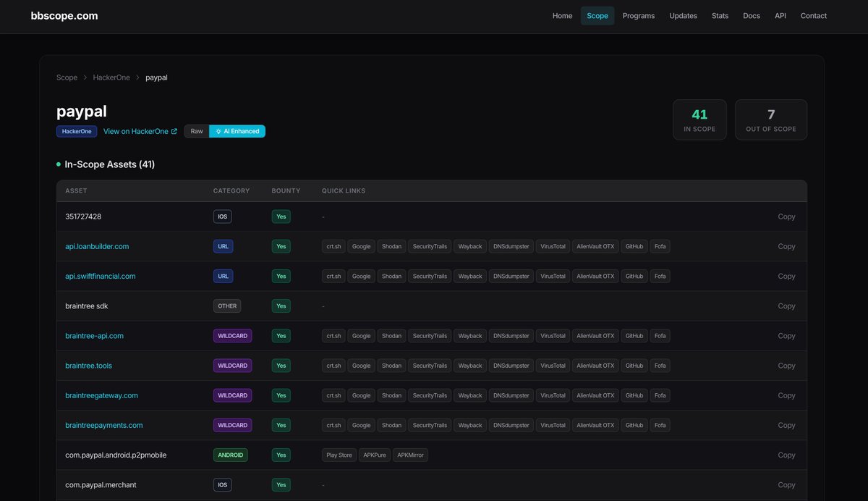The image size is (868, 501).
Task: Switch to Raw scope view
Action: [197, 131]
